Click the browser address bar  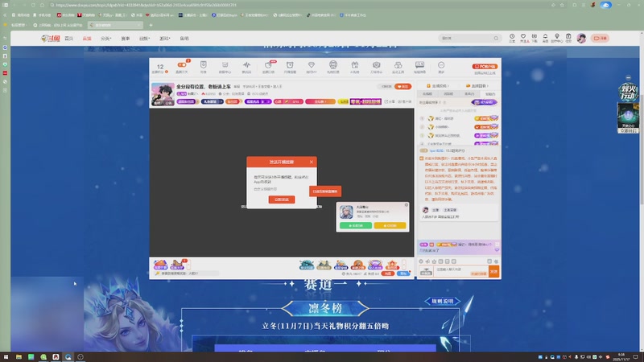299,5
